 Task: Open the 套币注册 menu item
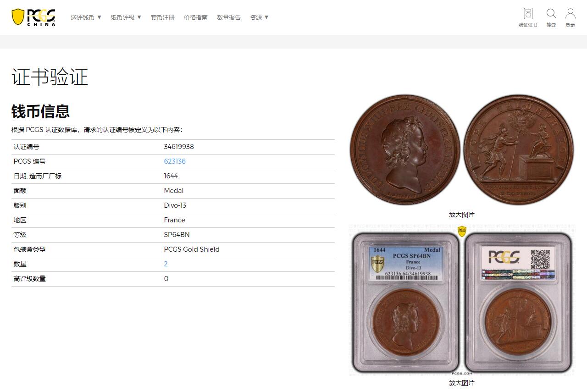point(163,17)
